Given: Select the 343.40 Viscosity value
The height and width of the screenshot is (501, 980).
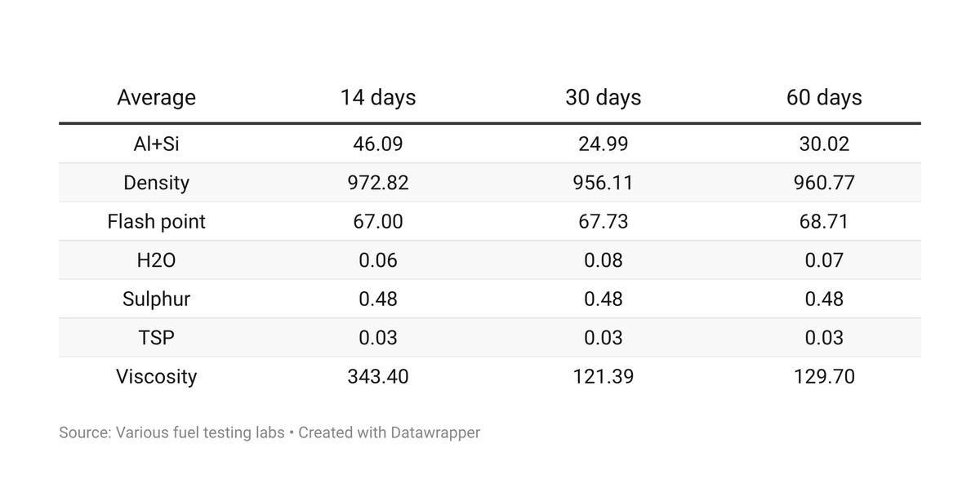Looking at the screenshot, I should coord(378,376).
